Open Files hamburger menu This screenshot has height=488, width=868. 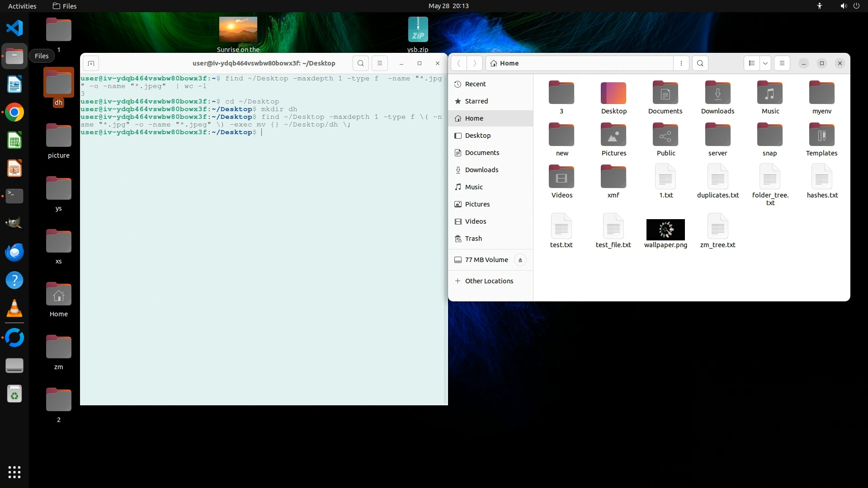tap(782, 63)
